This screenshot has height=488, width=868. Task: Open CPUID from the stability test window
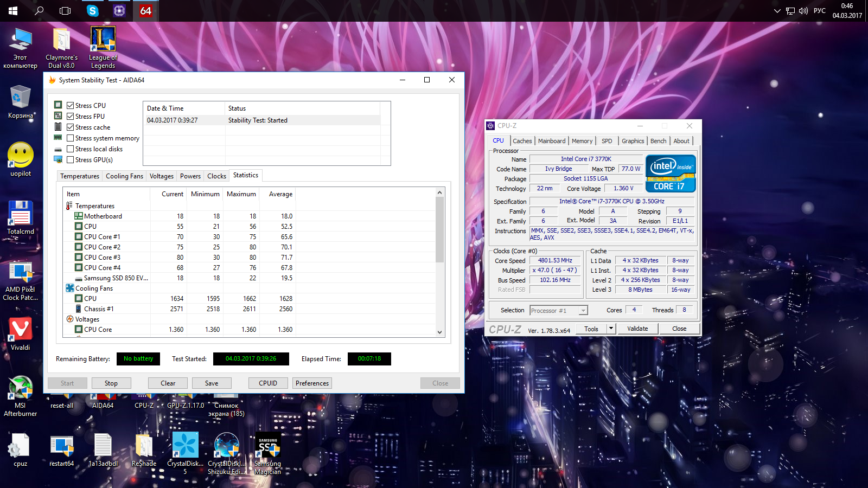[x=268, y=383]
